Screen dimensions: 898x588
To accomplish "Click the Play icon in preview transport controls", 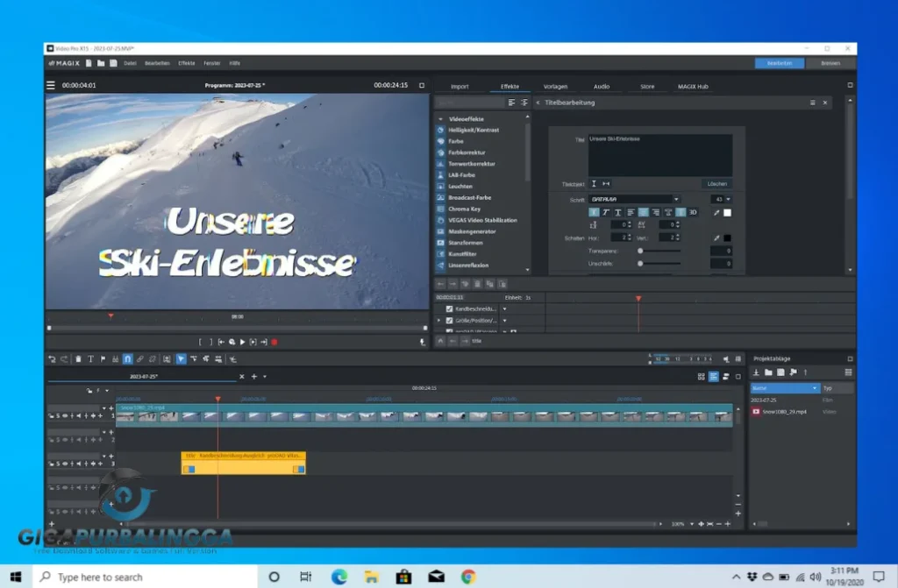I will [x=244, y=343].
